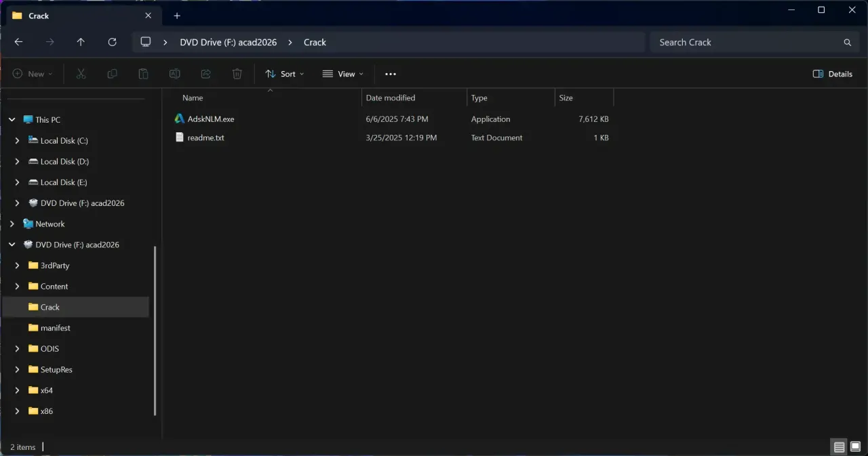Open the New dropdown

point(33,74)
